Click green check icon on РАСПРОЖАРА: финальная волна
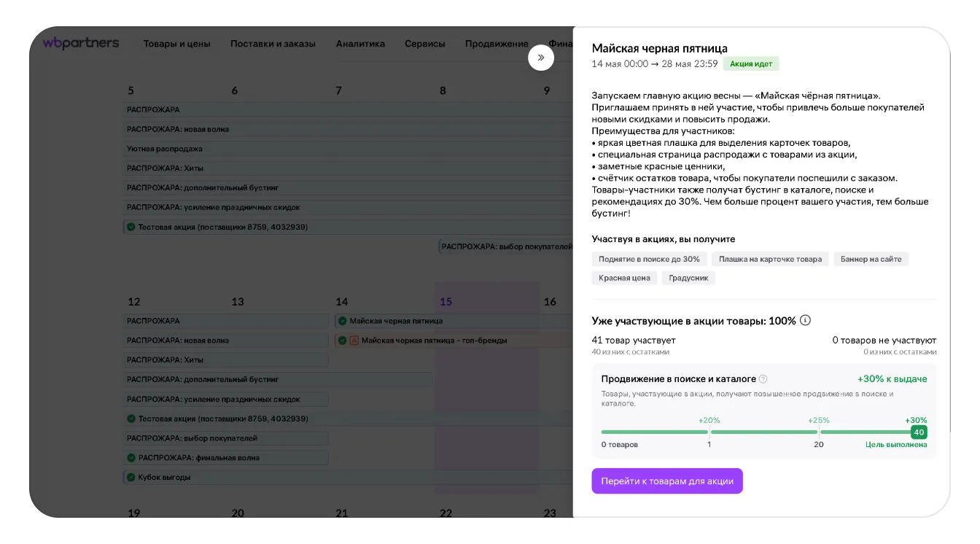 tap(131, 458)
